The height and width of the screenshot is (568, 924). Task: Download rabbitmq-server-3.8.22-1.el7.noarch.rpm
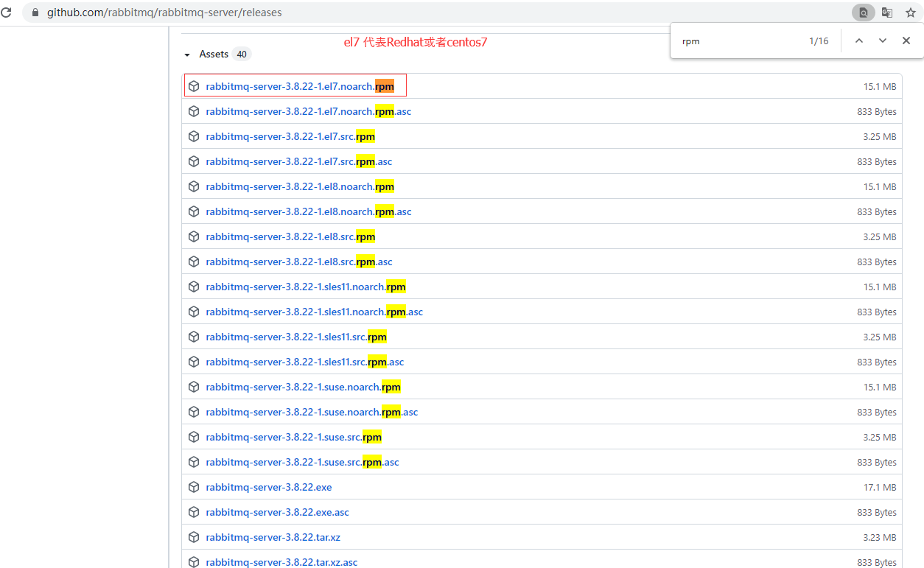pos(300,86)
